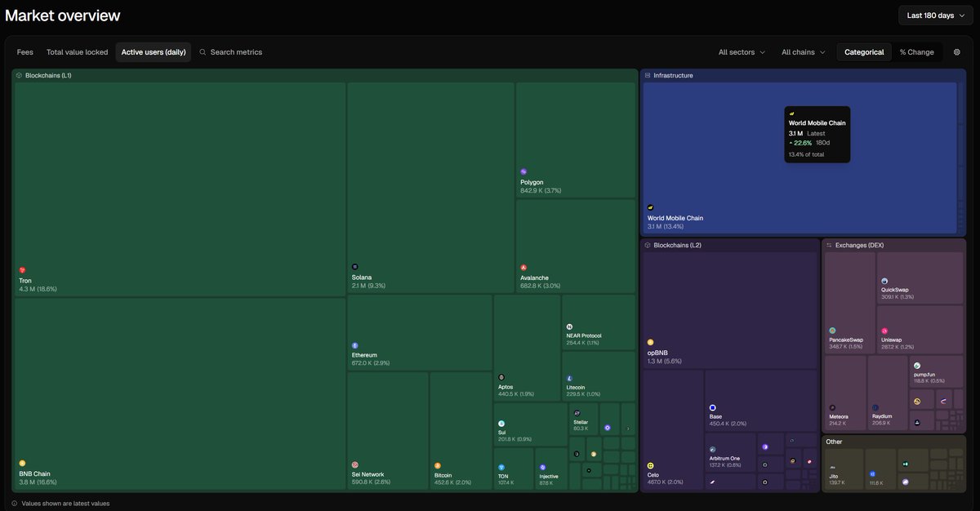Click the QuickSwap logo icon

(884, 281)
